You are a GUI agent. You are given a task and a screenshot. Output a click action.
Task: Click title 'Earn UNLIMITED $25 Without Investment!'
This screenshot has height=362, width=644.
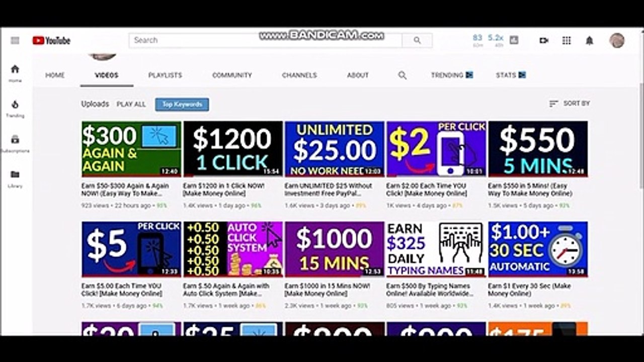(329, 190)
